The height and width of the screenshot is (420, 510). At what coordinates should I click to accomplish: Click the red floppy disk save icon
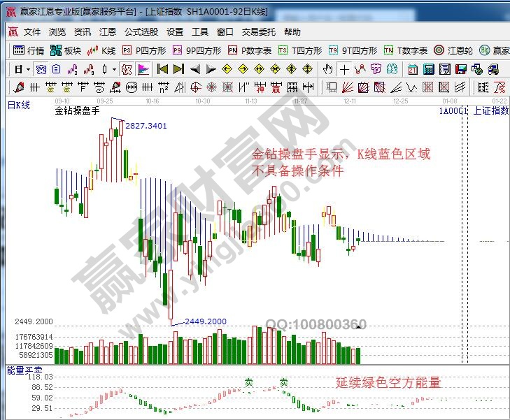(461, 69)
